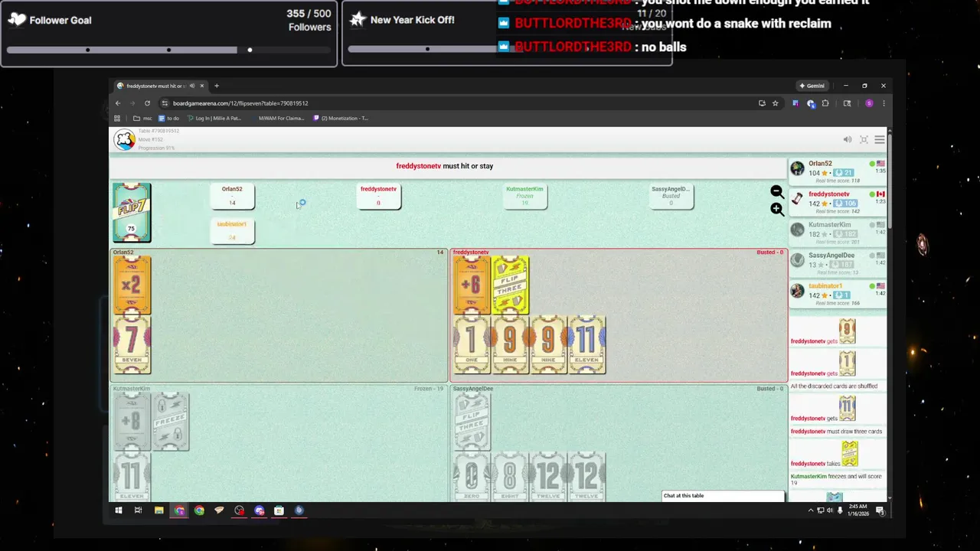Open SassyAngelDee player name link
This screenshot has width=980, height=551.
[831, 255]
